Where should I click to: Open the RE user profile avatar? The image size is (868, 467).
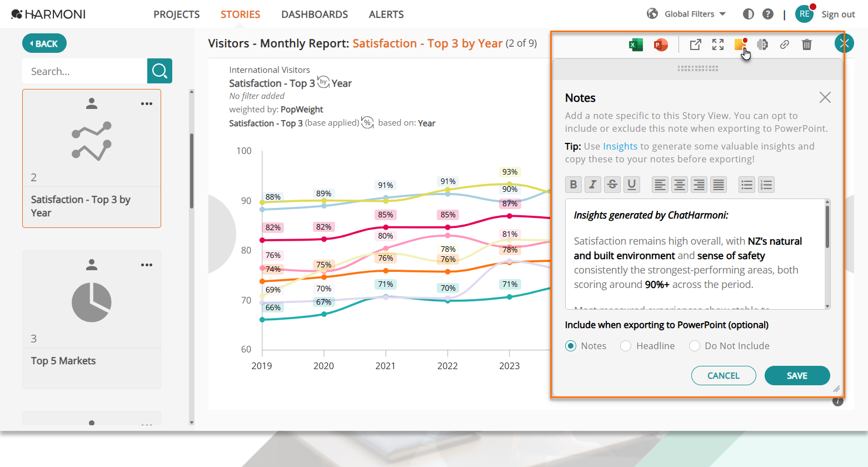(805, 14)
